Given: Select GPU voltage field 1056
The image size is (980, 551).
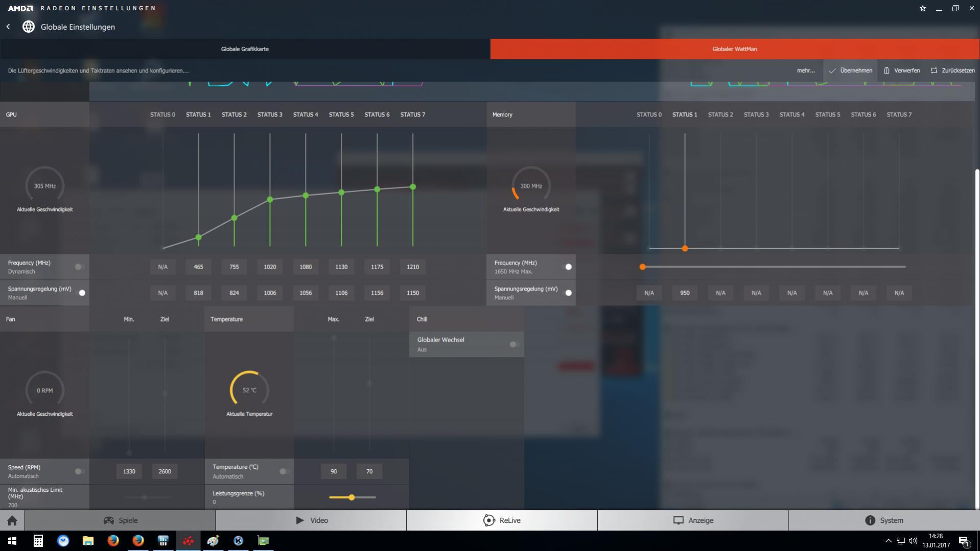Looking at the screenshot, I should click(306, 293).
